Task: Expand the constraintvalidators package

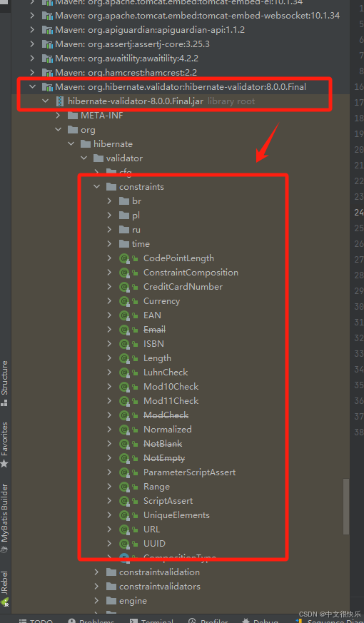Action: pyautogui.click(x=96, y=587)
